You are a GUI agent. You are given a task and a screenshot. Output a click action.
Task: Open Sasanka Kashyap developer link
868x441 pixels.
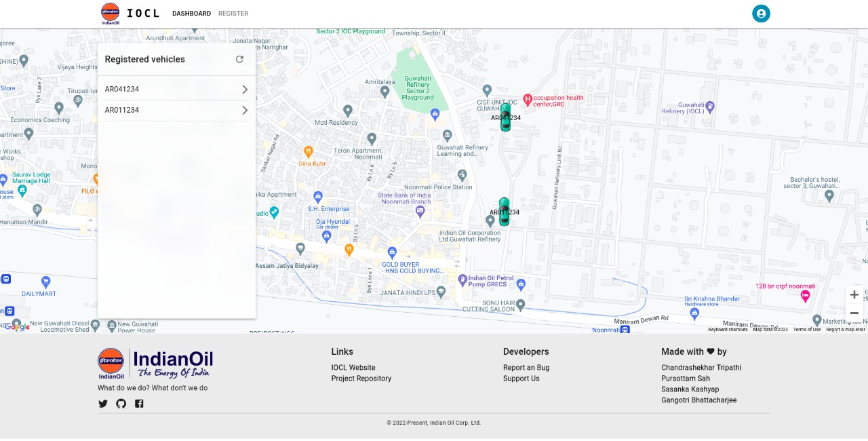[690, 389]
